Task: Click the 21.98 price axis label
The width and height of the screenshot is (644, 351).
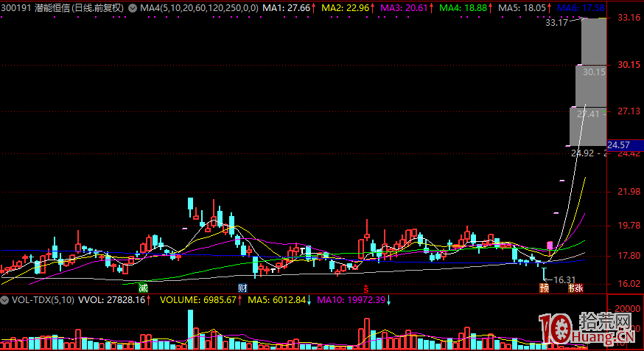Action: click(629, 191)
